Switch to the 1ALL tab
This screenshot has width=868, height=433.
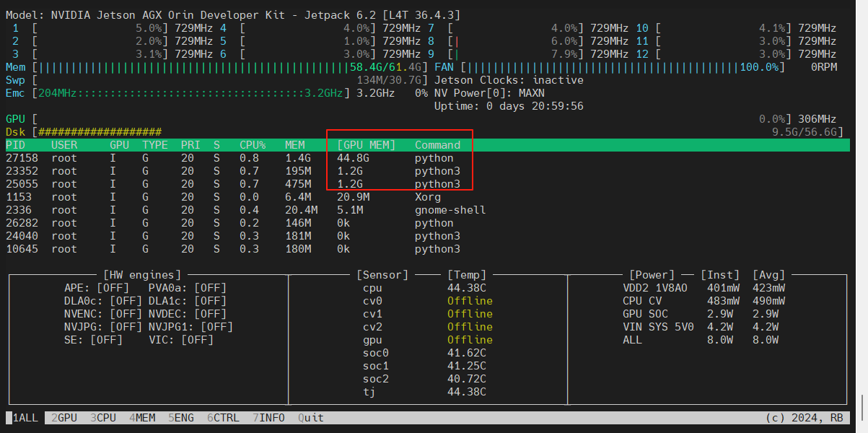(x=26, y=418)
